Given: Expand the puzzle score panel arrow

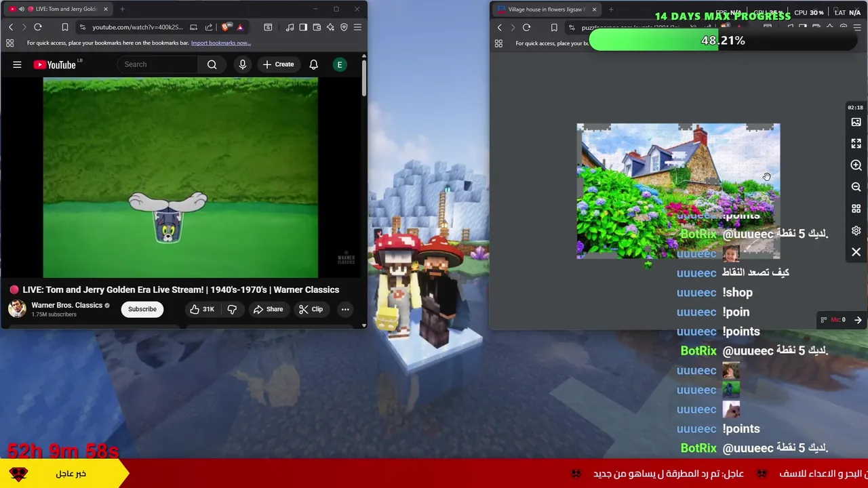Looking at the screenshot, I should (x=858, y=320).
